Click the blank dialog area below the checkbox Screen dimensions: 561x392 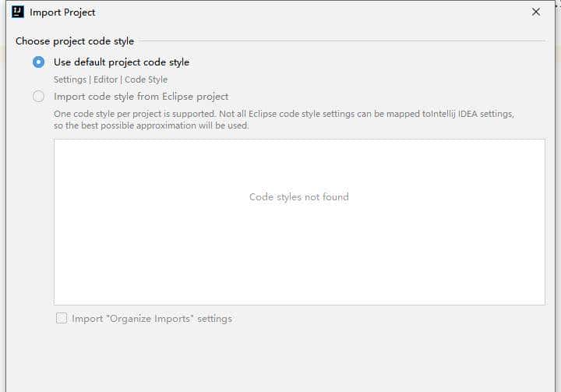coord(280,358)
